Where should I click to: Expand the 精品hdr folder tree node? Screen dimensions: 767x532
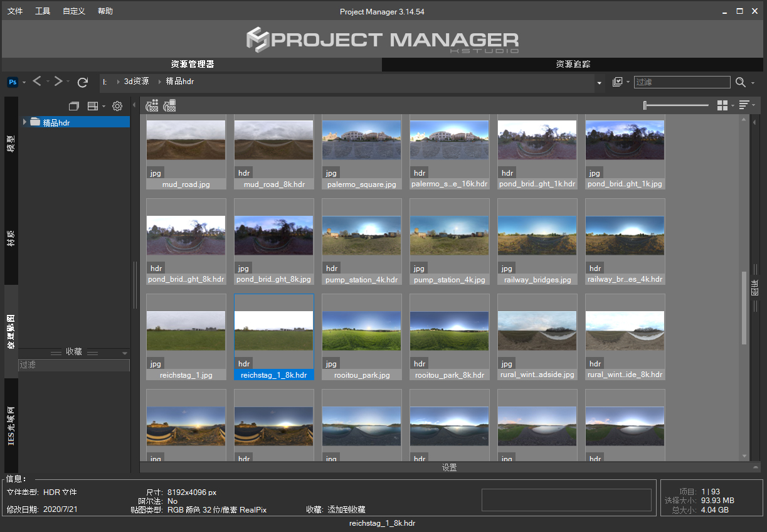click(25, 122)
